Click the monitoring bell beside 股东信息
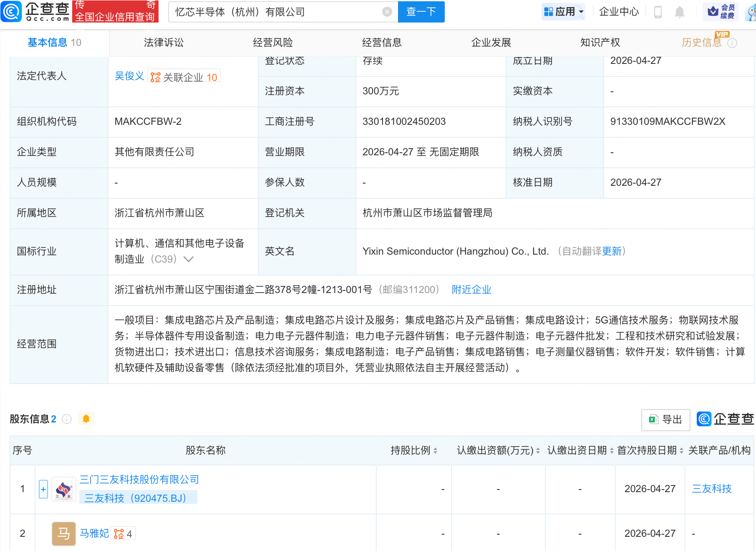Image resolution: width=756 pixels, height=551 pixels. (86, 418)
